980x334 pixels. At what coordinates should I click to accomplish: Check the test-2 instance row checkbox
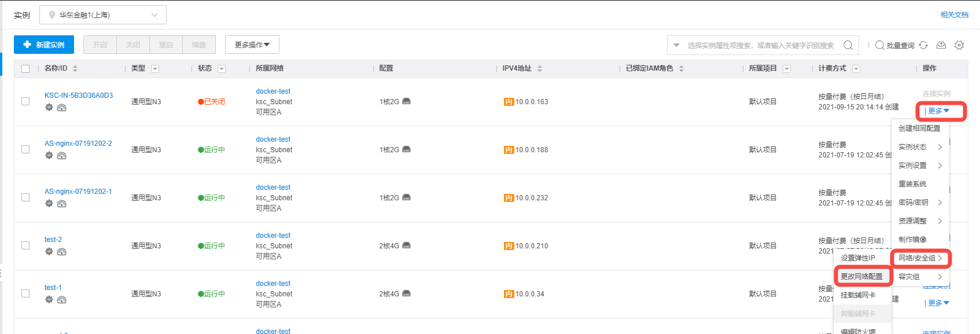pyautogui.click(x=25, y=245)
